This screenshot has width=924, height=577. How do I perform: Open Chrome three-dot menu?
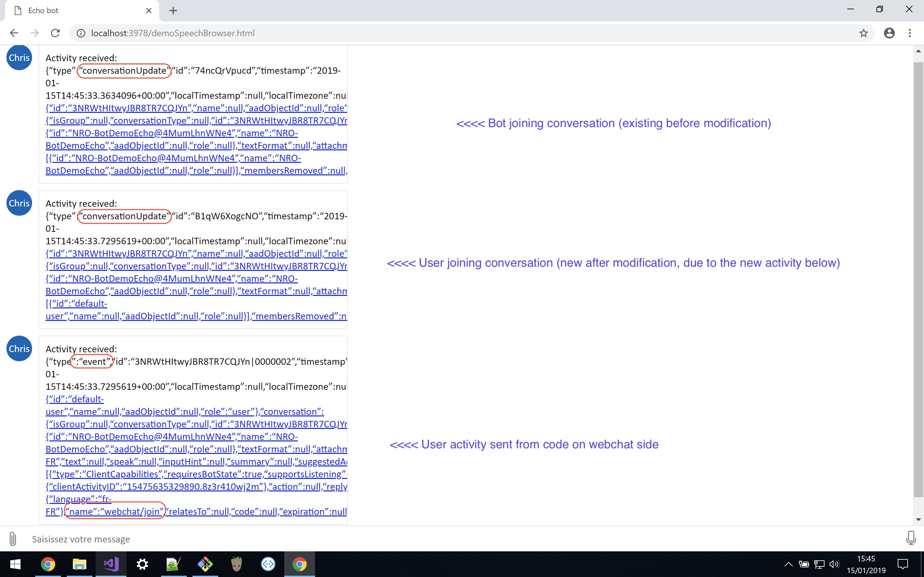click(910, 33)
